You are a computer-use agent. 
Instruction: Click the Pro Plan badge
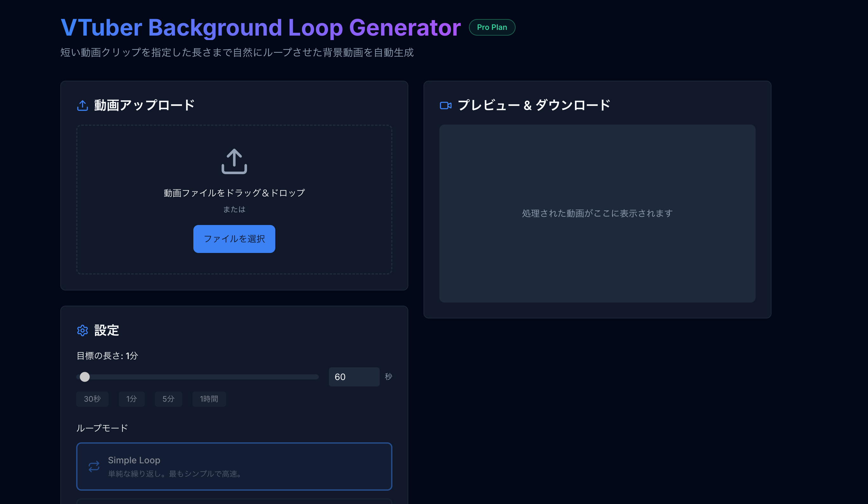click(x=491, y=27)
